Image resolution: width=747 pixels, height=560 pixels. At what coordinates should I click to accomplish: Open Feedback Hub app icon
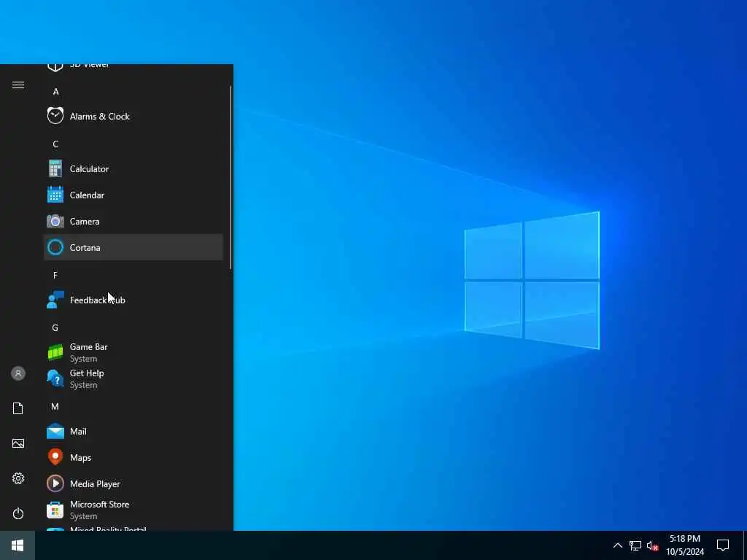point(55,300)
